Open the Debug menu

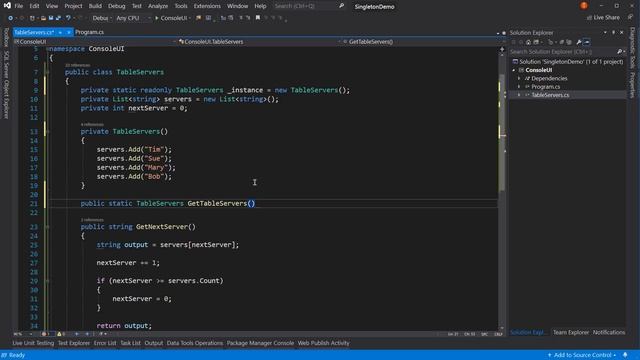(x=117, y=6)
